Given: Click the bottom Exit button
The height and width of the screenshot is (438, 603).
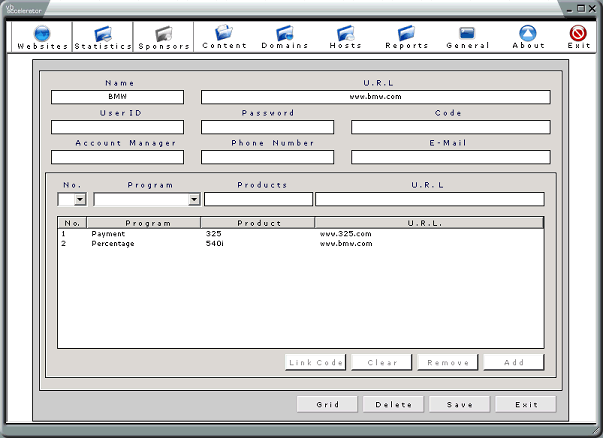Looking at the screenshot, I should click(x=526, y=404).
